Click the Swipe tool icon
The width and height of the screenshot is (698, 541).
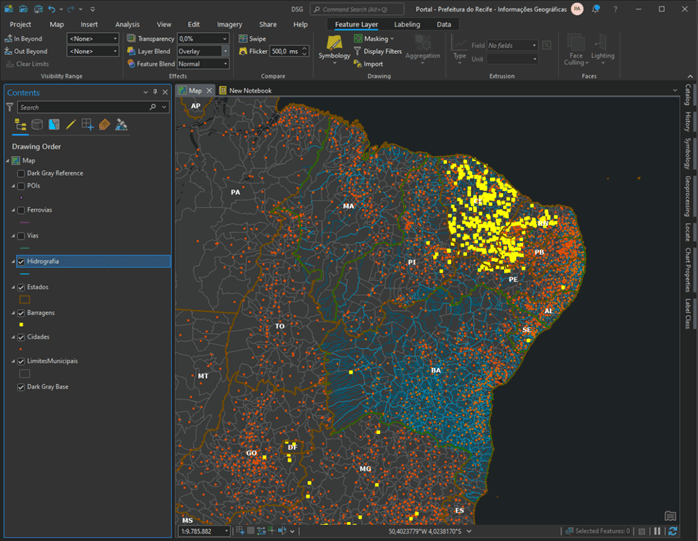[x=243, y=38]
